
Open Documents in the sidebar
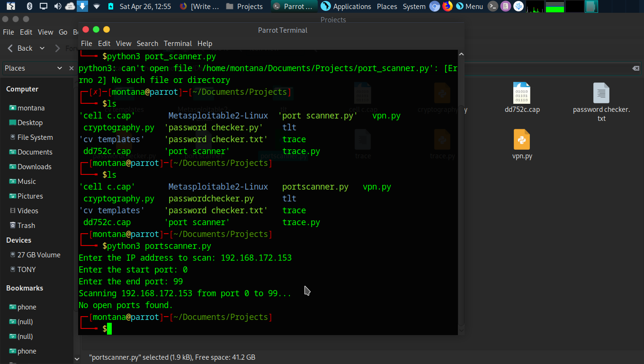tap(31, 152)
